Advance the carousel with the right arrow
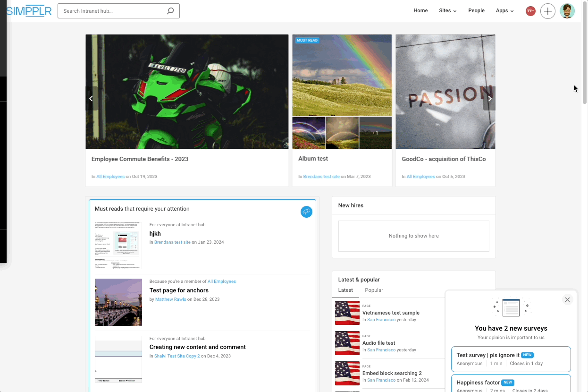The height and width of the screenshot is (392, 588). [489, 98]
